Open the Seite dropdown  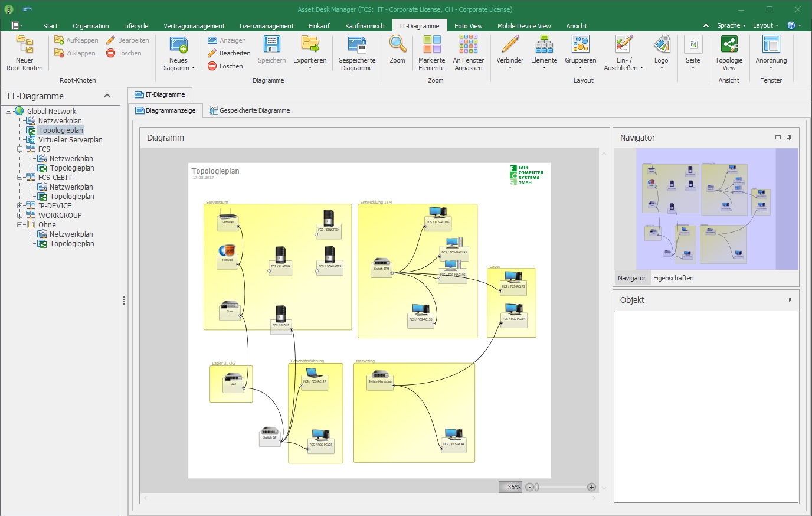(693, 53)
